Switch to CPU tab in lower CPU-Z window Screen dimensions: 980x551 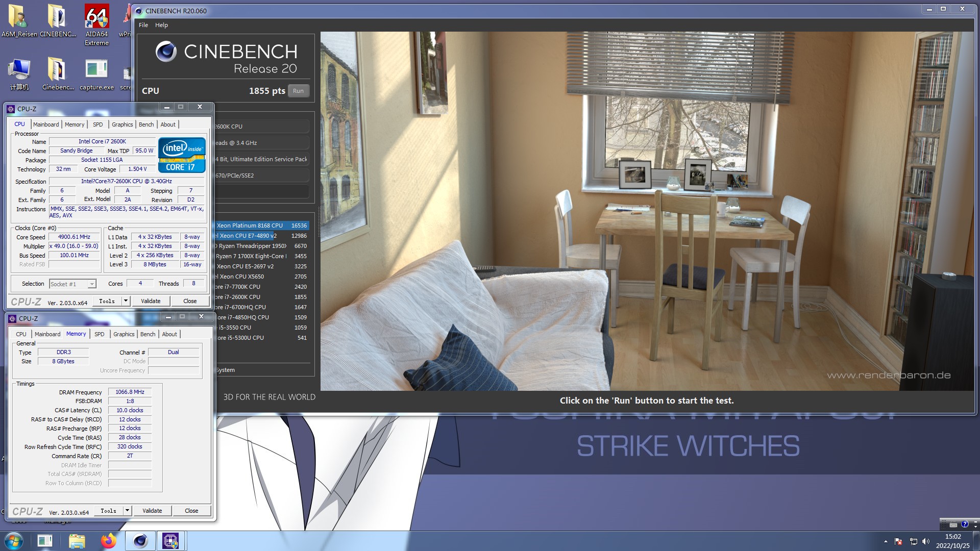click(21, 334)
